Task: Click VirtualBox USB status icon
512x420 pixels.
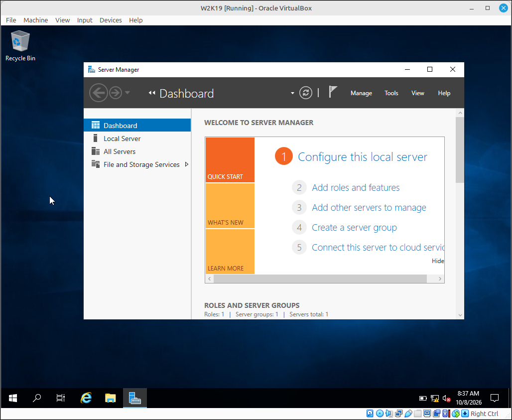Action: tap(408, 414)
